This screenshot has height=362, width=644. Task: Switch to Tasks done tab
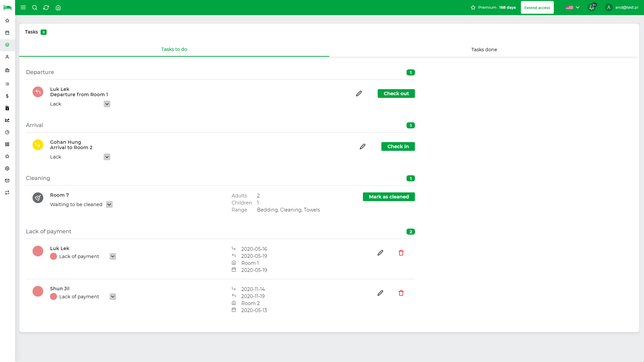pyautogui.click(x=484, y=50)
